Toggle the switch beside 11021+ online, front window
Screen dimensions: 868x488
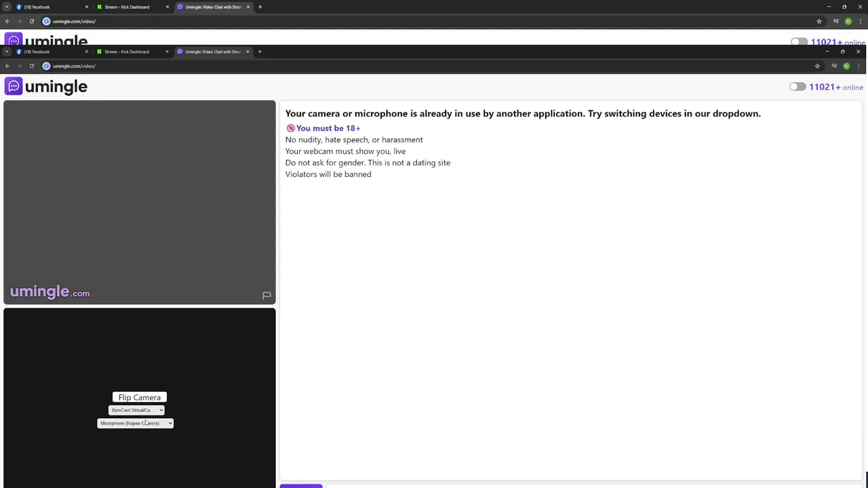(797, 87)
